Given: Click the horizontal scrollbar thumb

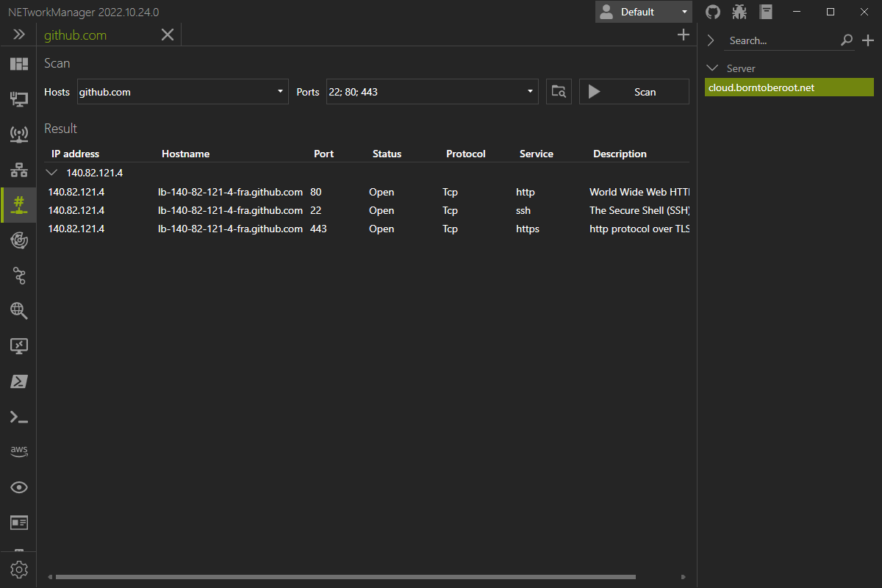Looking at the screenshot, I should 345,577.
